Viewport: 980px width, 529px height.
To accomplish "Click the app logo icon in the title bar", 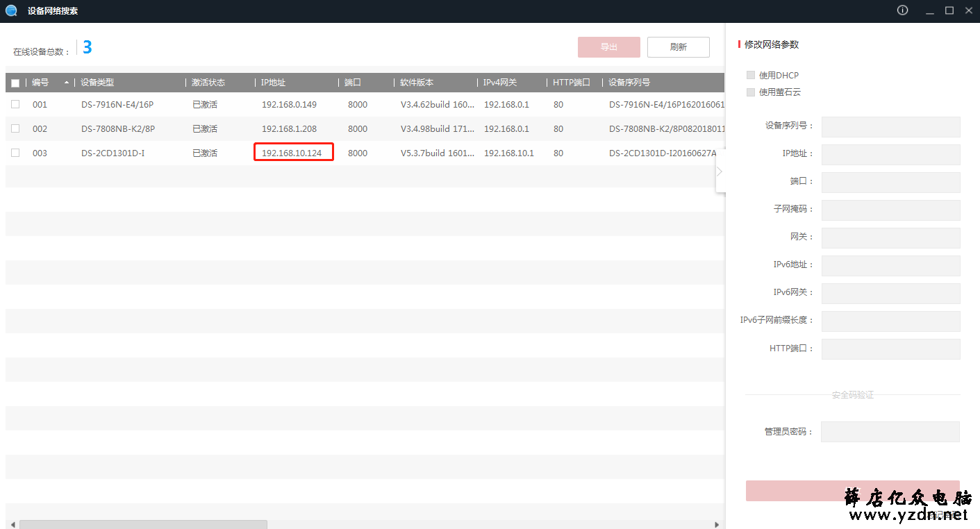I will (11, 11).
